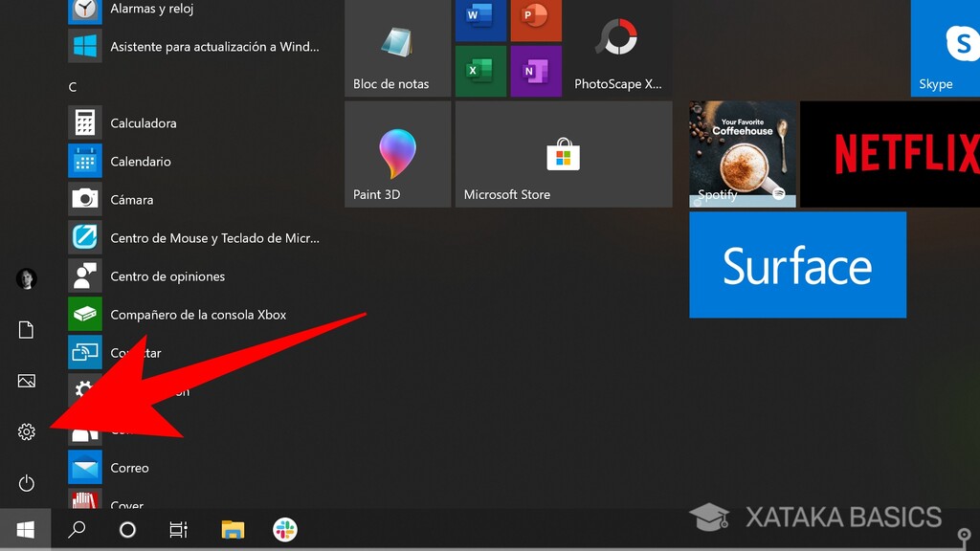Open the Surface promotional tile
980x551 pixels.
coord(797,265)
